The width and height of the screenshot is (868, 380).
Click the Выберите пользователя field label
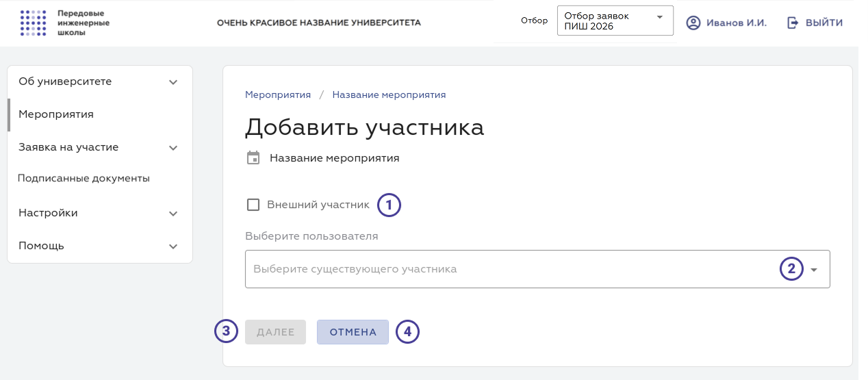coord(311,236)
